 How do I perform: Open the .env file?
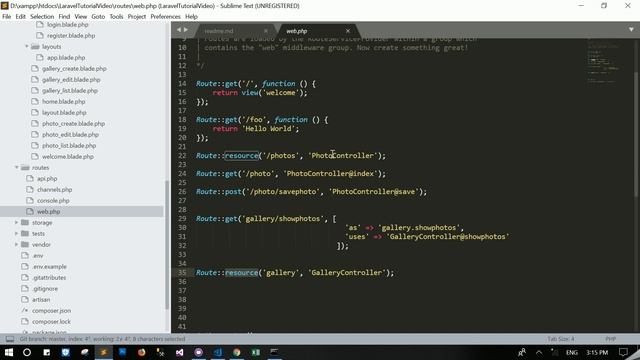tap(38, 256)
